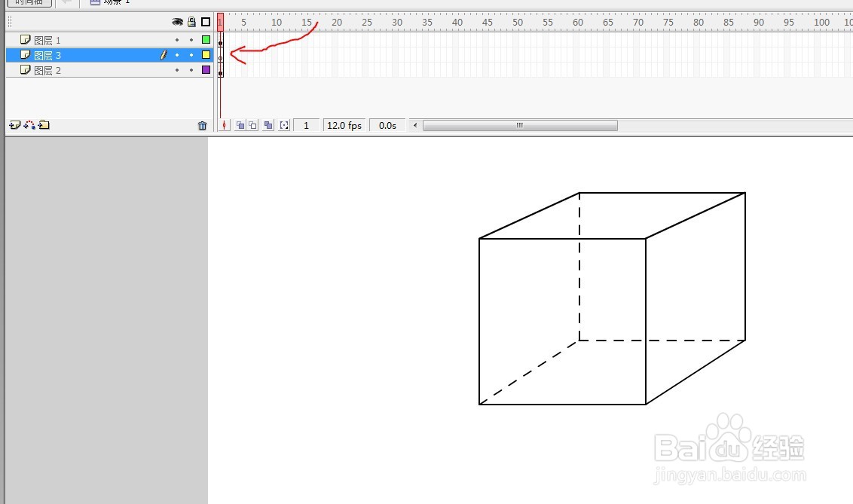This screenshot has height=504, width=853.
Task: Enable Onion Skin mode
Action: tap(240, 126)
